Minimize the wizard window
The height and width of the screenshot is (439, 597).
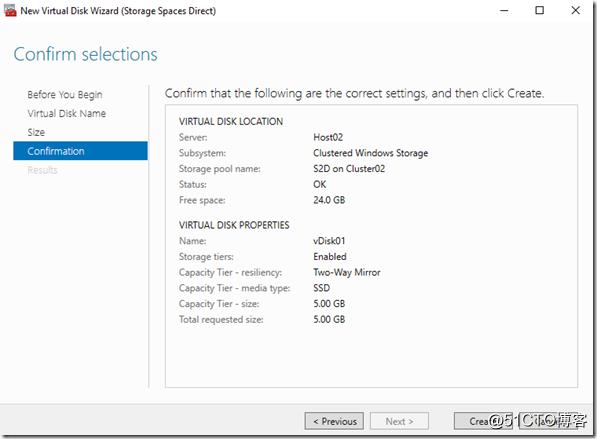tap(504, 11)
